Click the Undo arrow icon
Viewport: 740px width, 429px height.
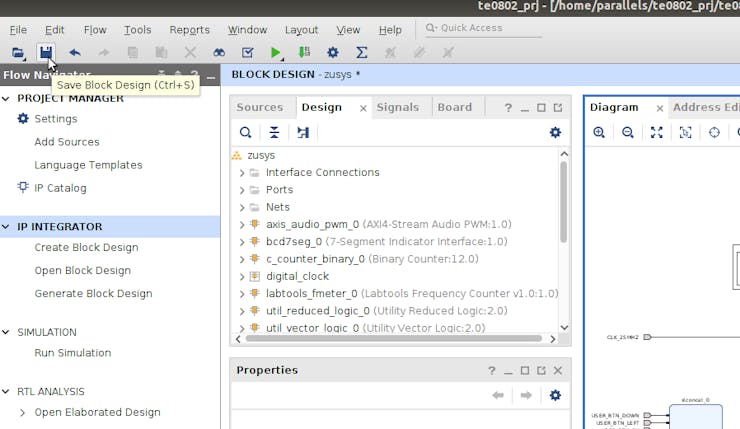pos(75,52)
